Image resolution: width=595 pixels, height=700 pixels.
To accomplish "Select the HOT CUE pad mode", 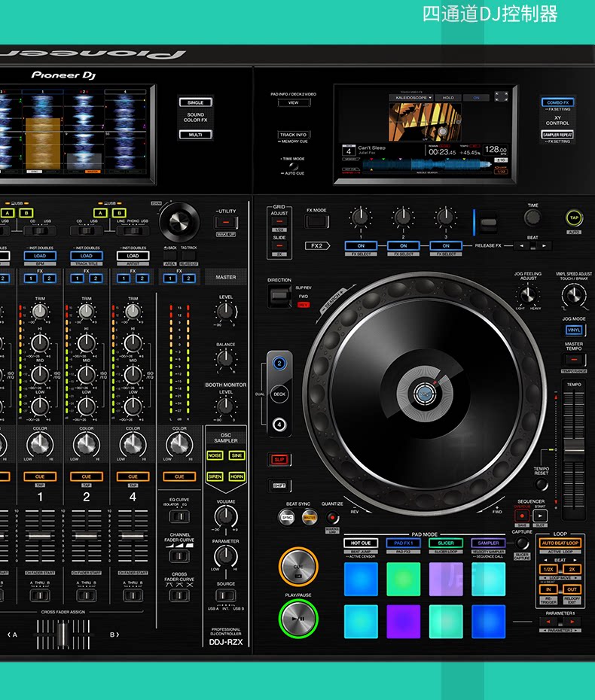I will (x=361, y=543).
